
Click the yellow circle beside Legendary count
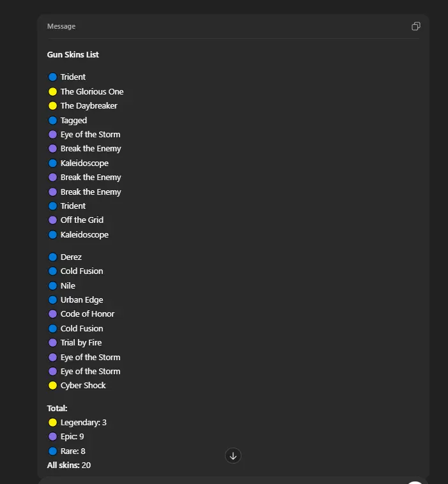pos(53,422)
